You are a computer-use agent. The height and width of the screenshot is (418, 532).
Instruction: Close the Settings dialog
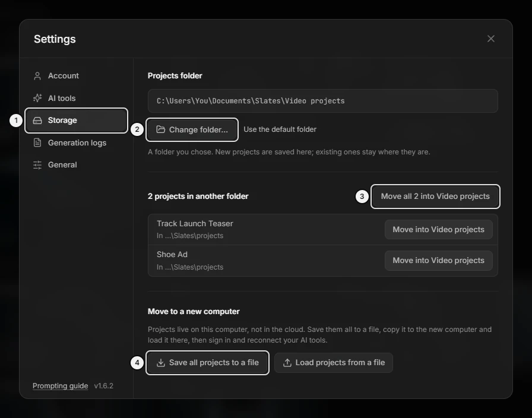pyautogui.click(x=490, y=39)
